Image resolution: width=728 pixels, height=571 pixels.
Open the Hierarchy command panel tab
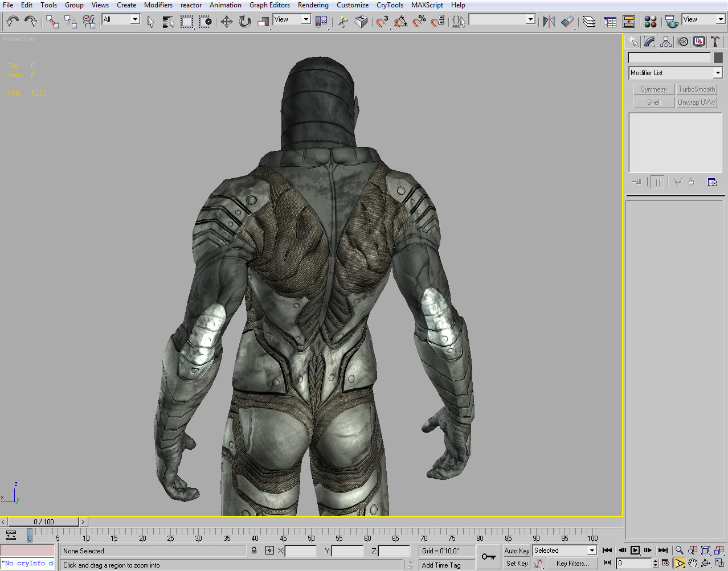click(665, 42)
